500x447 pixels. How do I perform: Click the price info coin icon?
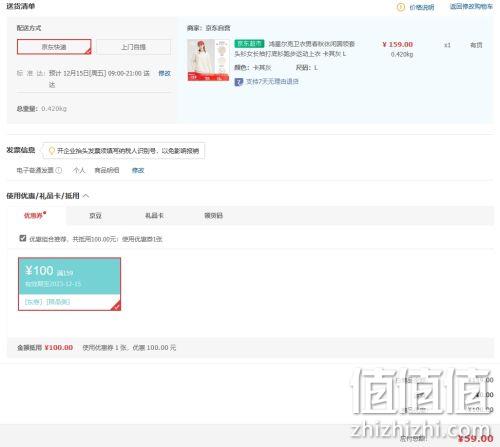click(401, 7)
